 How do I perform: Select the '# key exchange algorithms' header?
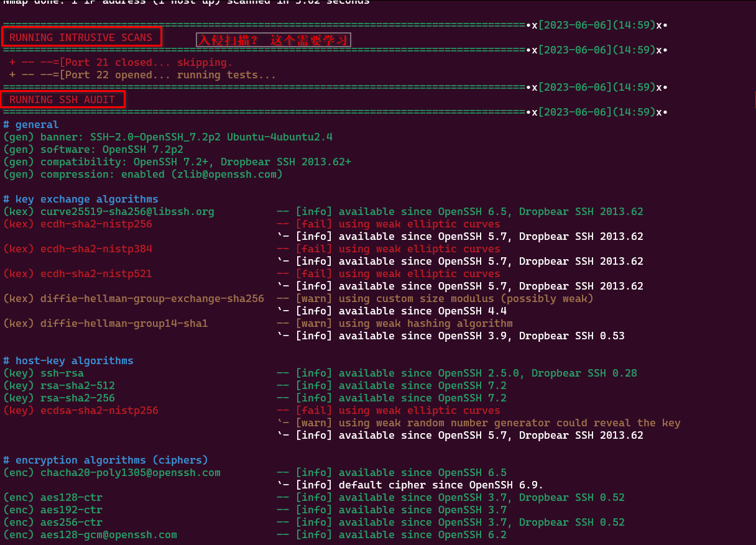click(80, 199)
